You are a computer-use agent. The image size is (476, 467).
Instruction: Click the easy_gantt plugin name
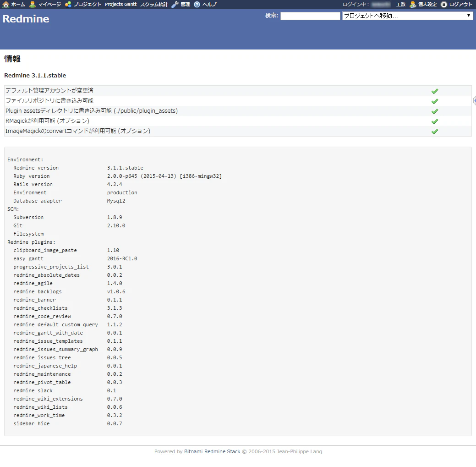28,258
